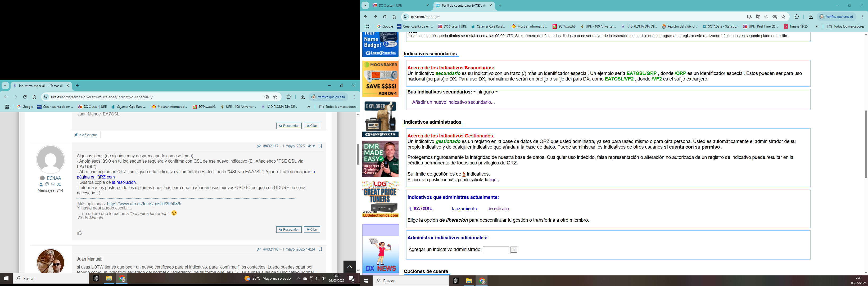This screenshot has width=868, height=286.
Task: Click 'lanzamiento' link next to EA7GSL
Action: (x=464, y=209)
